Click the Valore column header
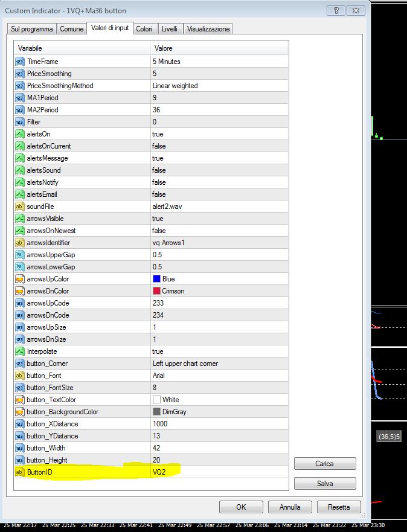The width and height of the screenshot is (407, 532). pyautogui.click(x=219, y=48)
